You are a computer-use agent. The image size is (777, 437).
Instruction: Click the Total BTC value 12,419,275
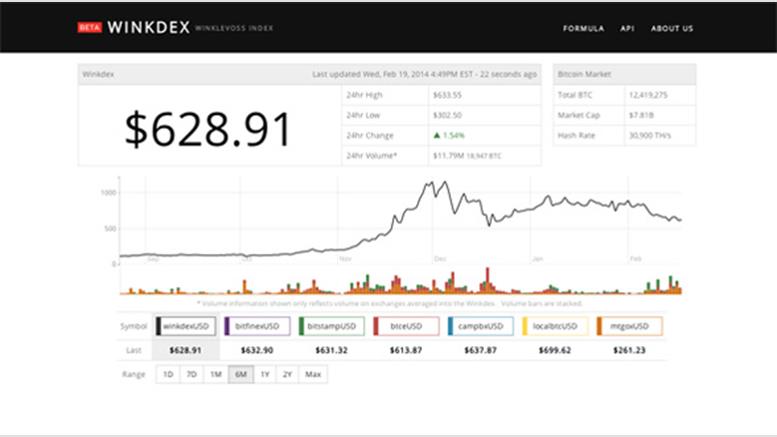click(648, 95)
